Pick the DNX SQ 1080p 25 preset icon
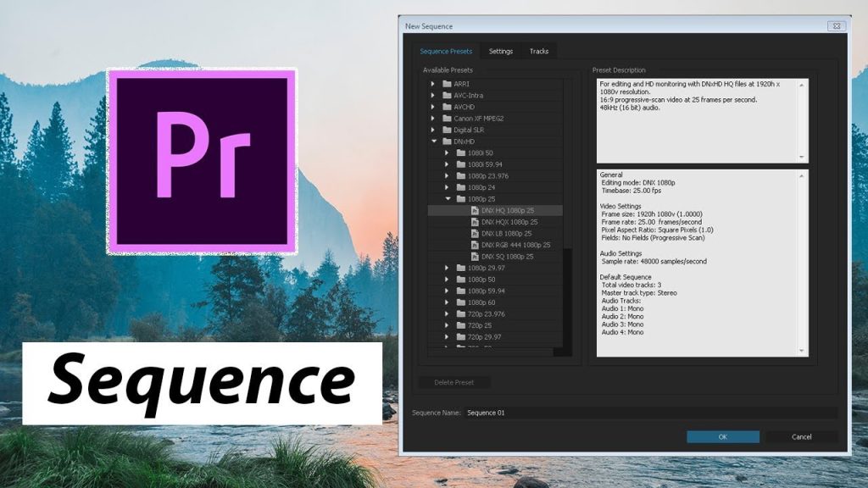Viewport: 868px width, 488px height. (476, 256)
